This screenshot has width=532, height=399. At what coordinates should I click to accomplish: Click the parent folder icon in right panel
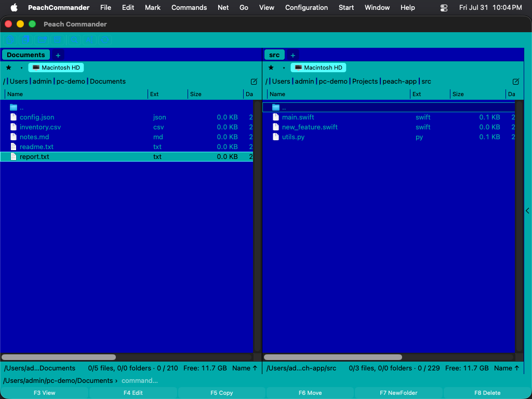(x=276, y=108)
